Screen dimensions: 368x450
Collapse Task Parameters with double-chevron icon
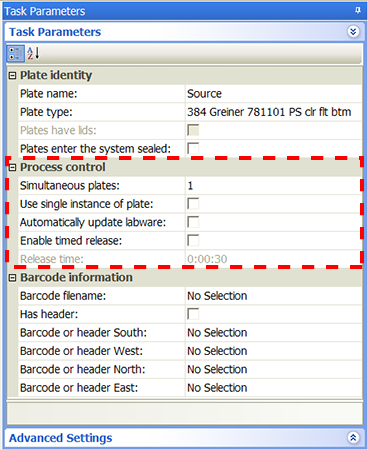click(353, 32)
